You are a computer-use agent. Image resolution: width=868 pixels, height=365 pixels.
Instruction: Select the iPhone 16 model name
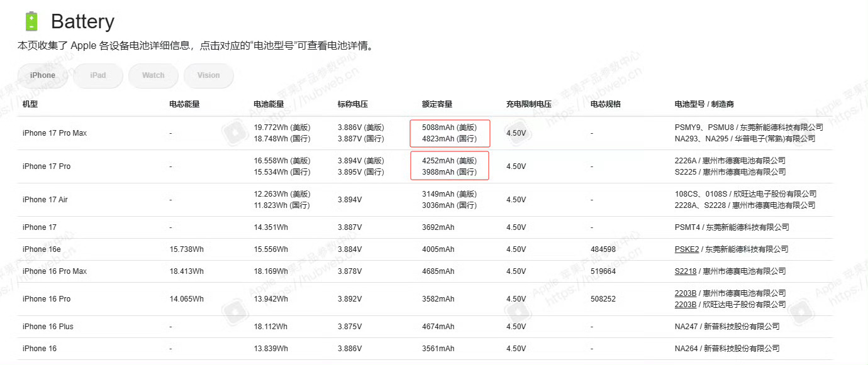(40, 349)
